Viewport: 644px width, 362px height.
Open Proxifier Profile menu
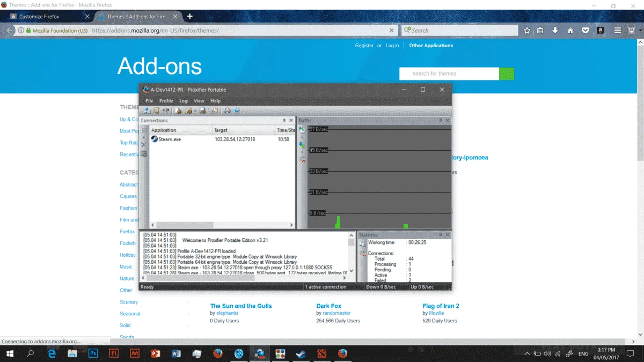[166, 101]
